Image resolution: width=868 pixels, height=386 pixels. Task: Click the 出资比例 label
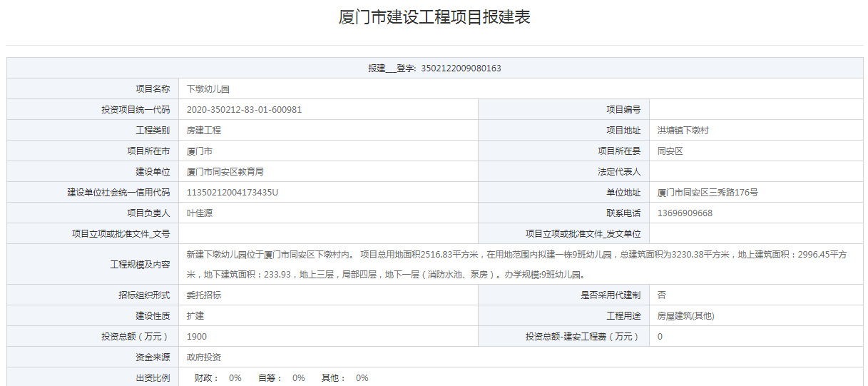(153, 378)
